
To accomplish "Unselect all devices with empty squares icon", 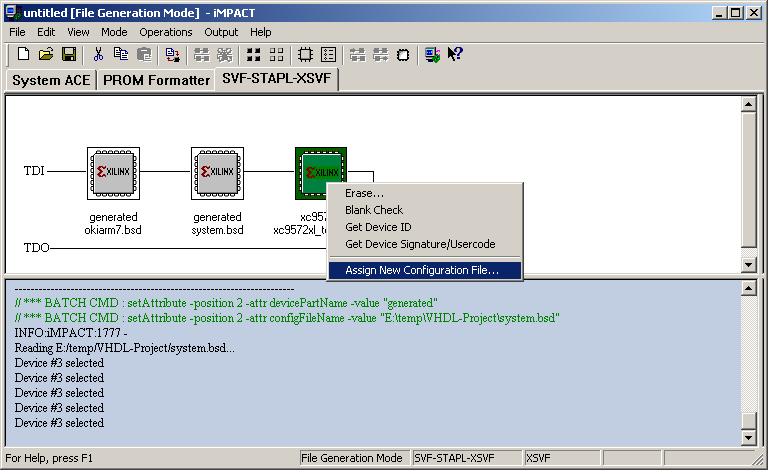I will tap(276, 54).
